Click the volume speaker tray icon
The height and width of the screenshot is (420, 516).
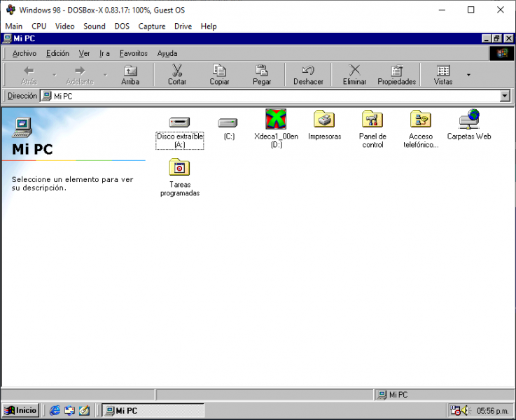pyautogui.click(x=465, y=410)
